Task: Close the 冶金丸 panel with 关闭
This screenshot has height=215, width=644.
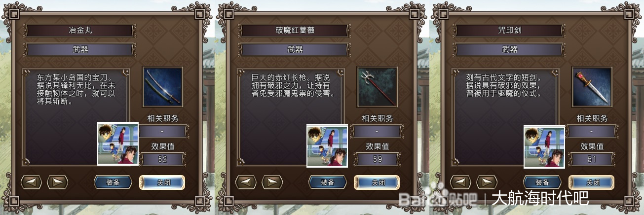Action: point(162,182)
